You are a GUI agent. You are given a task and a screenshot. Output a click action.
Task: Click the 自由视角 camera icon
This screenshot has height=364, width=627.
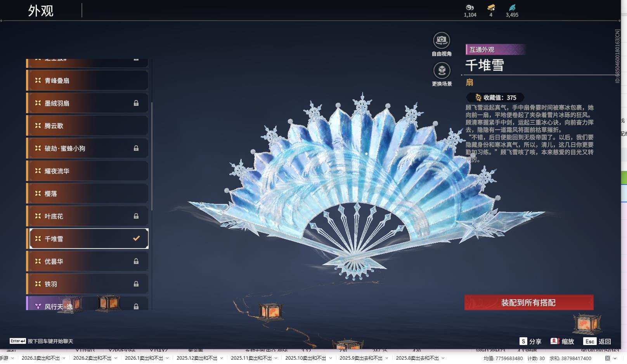click(x=441, y=40)
